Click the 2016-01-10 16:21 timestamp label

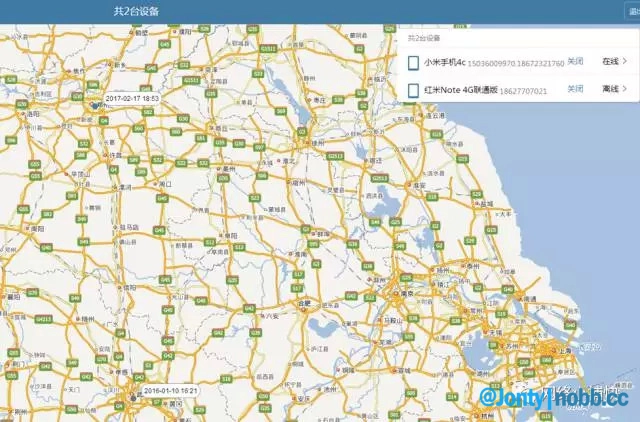[x=171, y=390]
